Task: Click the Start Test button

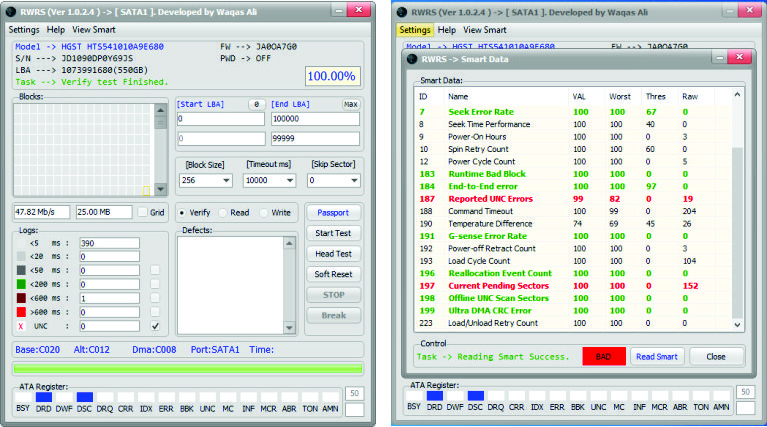Action: point(333,233)
